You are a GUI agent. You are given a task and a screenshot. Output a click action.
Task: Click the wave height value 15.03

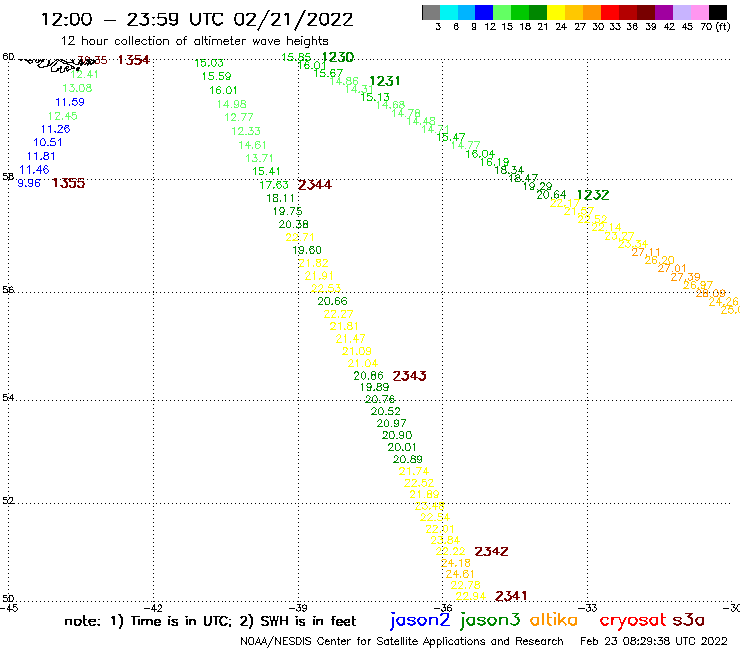tap(209, 63)
